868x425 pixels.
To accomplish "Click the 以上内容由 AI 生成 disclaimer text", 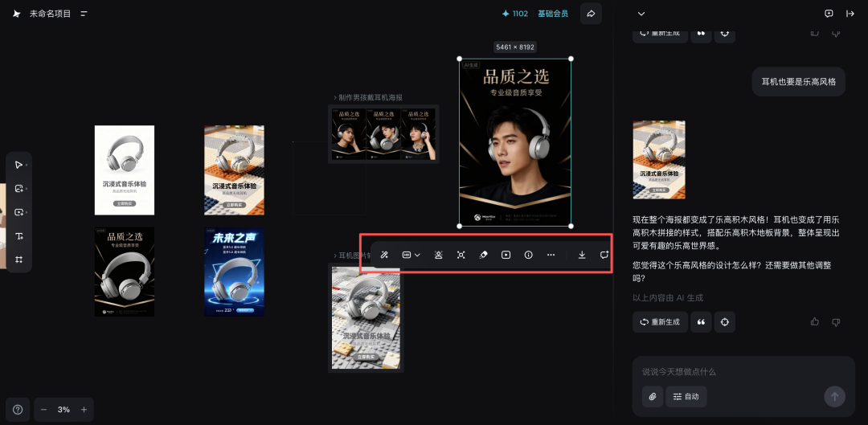I will coord(668,298).
